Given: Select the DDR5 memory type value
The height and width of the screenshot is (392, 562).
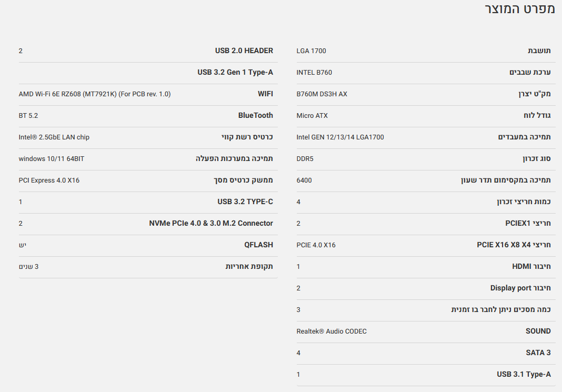Looking at the screenshot, I should pyautogui.click(x=305, y=159).
